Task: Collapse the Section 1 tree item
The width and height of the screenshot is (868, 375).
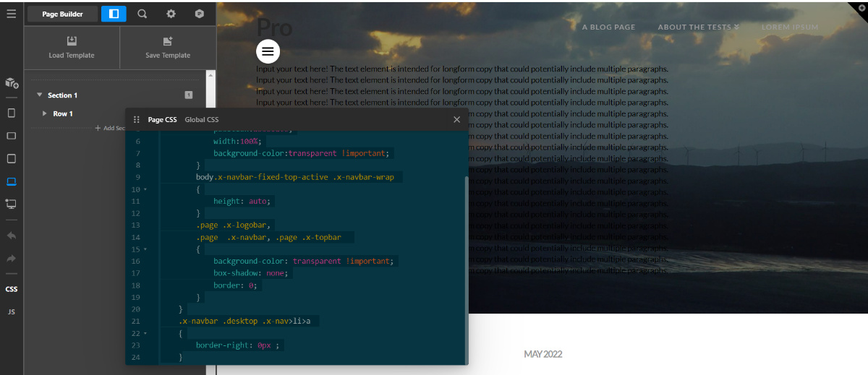Action: pos(40,95)
